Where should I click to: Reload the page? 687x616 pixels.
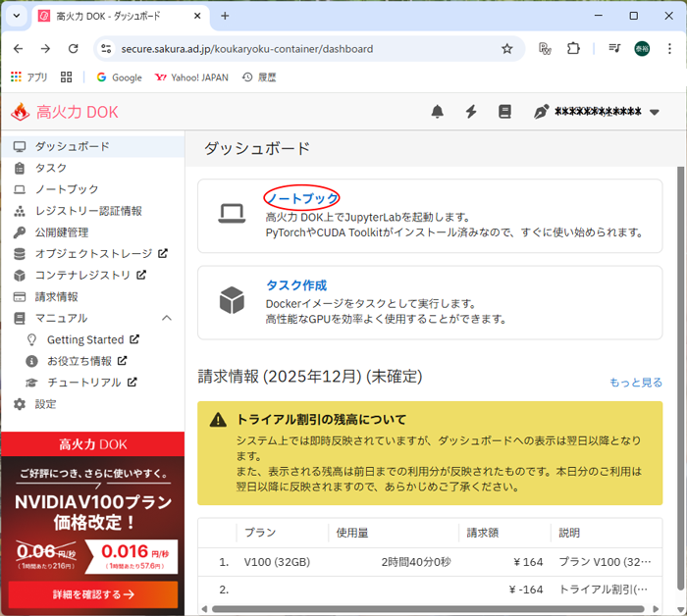(x=74, y=49)
